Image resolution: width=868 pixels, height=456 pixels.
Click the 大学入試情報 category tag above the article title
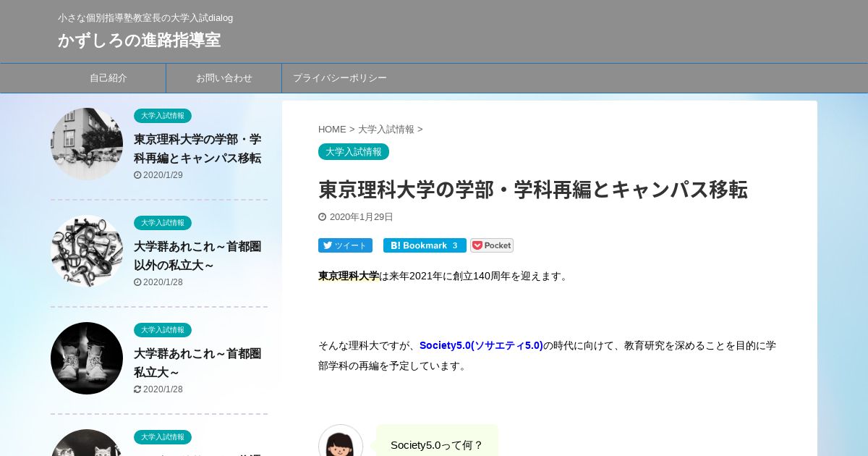point(354,152)
